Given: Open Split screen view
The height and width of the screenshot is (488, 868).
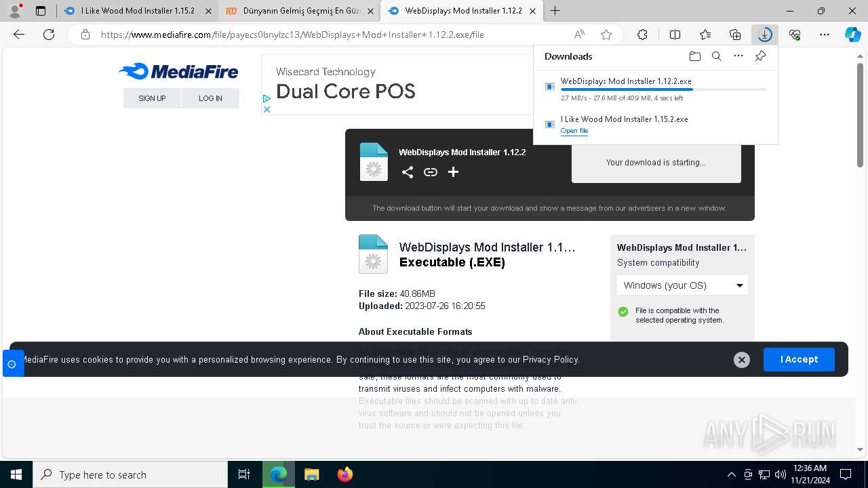Looking at the screenshot, I should 675,35.
